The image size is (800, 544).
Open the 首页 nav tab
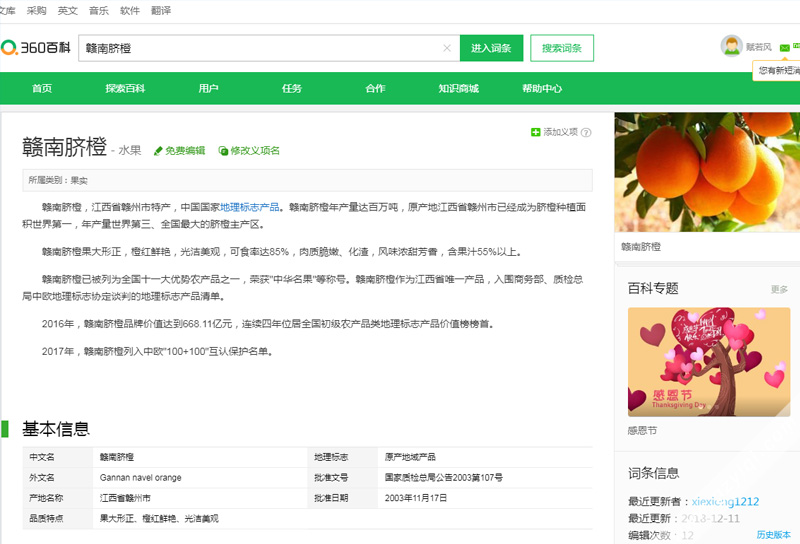click(x=42, y=88)
